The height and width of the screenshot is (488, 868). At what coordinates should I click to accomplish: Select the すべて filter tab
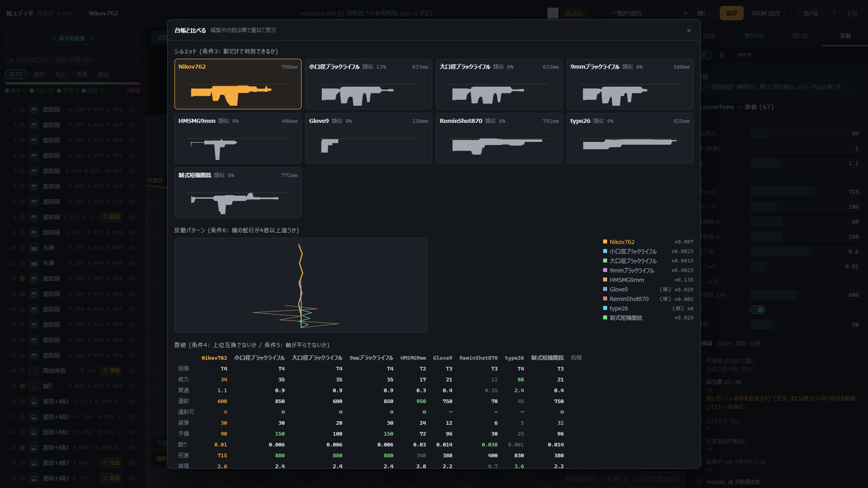click(16, 74)
